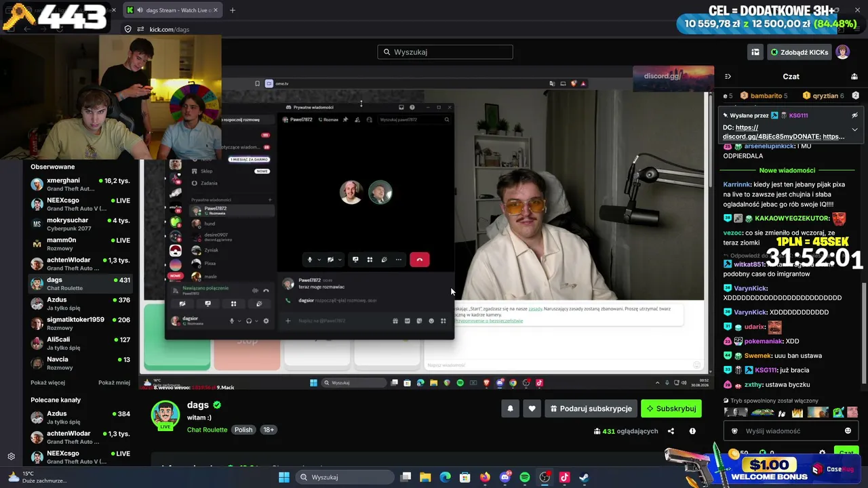Open the dags streamer avatar

pos(165,415)
